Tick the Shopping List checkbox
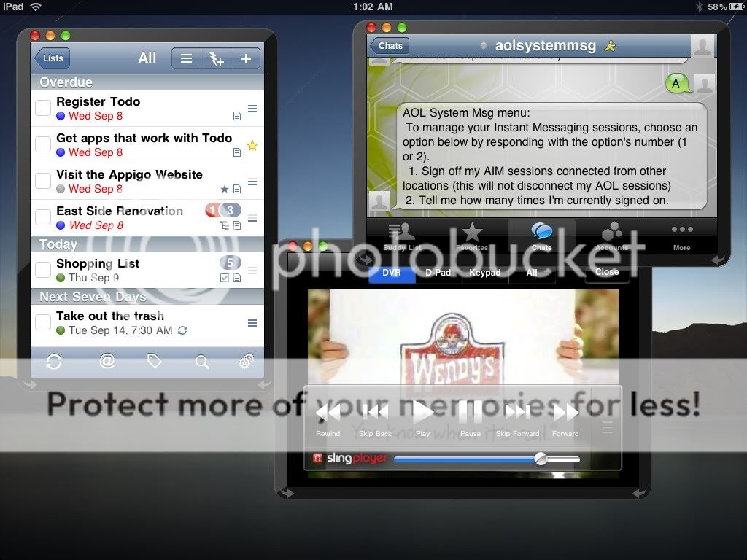 click(x=43, y=270)
